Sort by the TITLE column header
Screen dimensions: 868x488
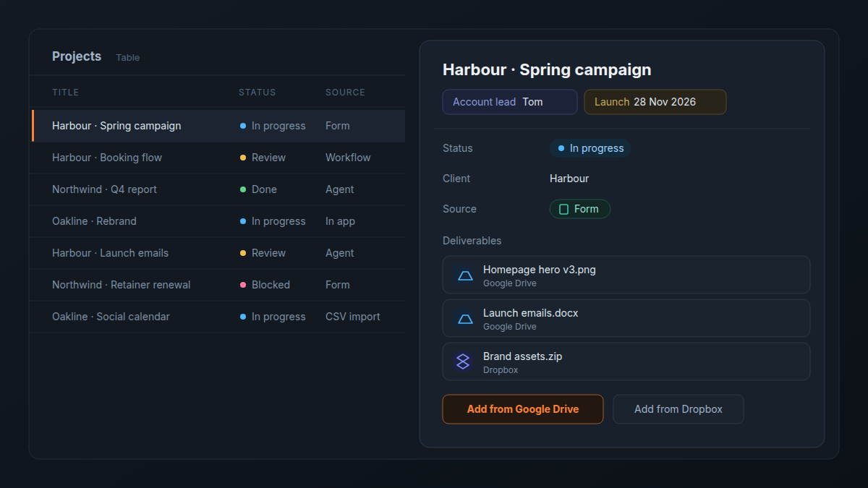point(66,93)
